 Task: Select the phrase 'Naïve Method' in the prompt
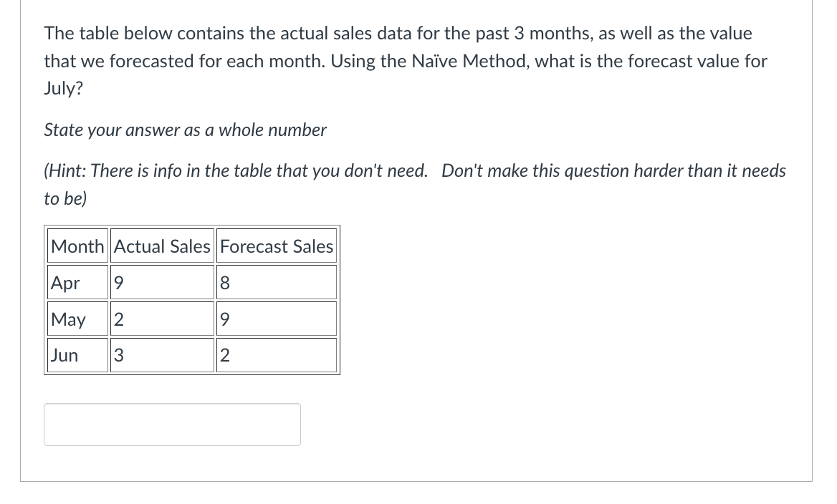[454, 60]
